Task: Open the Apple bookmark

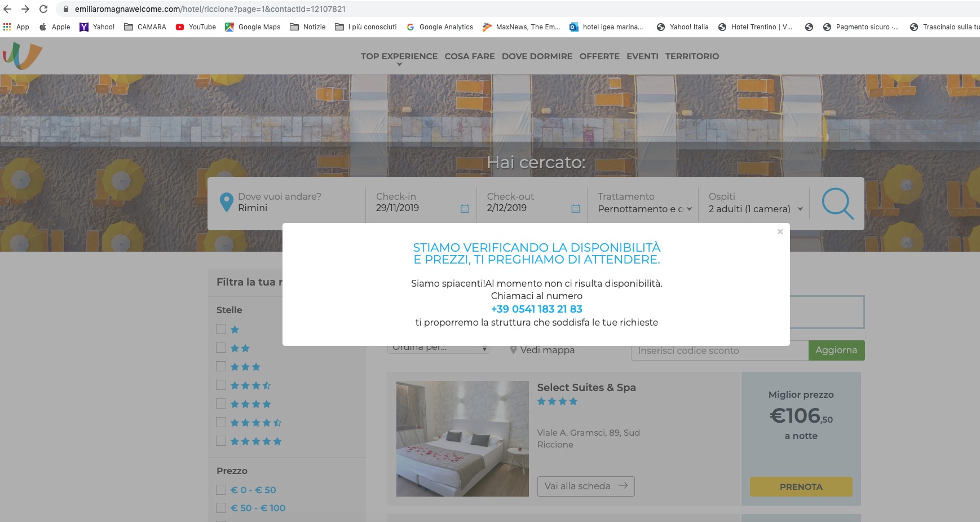Action: click(55, 27)
